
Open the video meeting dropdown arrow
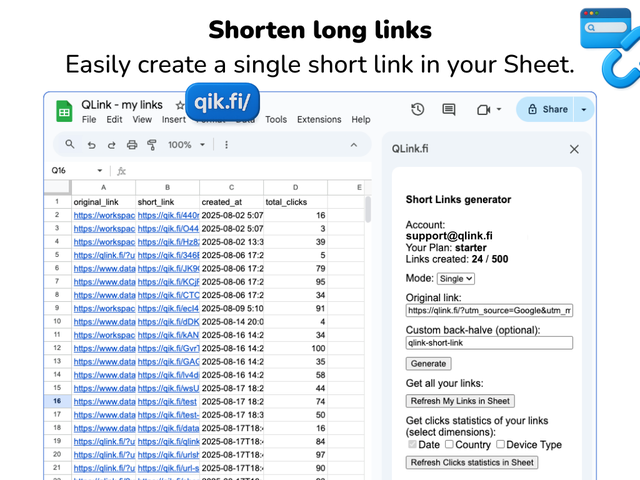pyautogui.click(x=499, y=109)
